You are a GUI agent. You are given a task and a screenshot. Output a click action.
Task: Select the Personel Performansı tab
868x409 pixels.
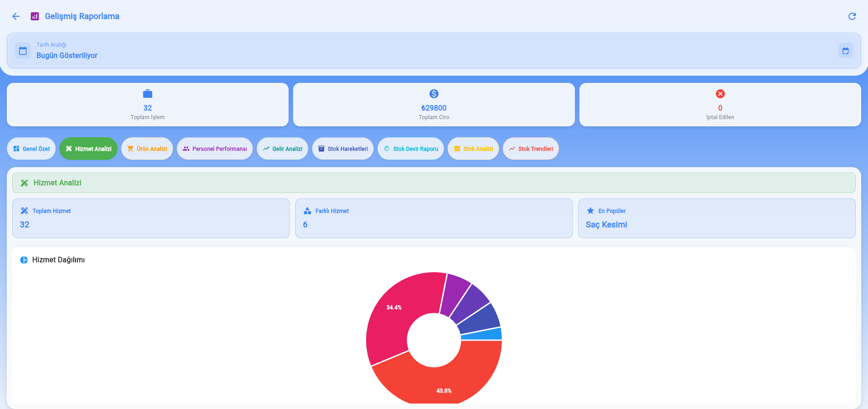coord(215,149)
